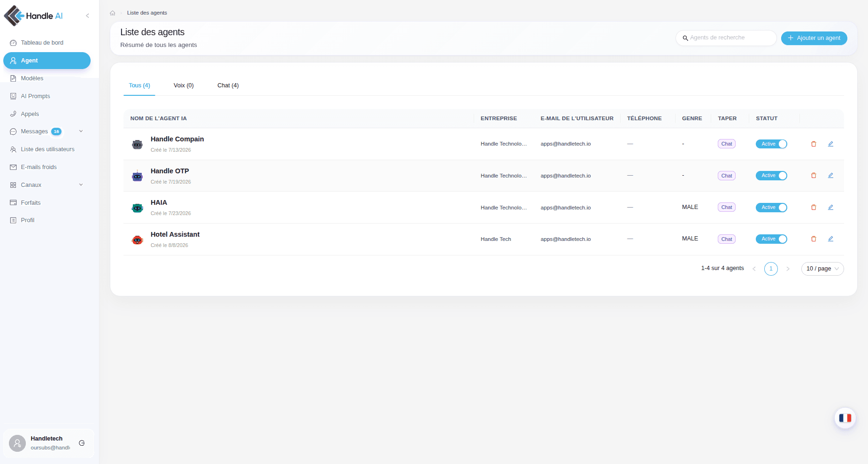Edit the Handle OTP agent

pyautogui.click(x=830, y=176)
